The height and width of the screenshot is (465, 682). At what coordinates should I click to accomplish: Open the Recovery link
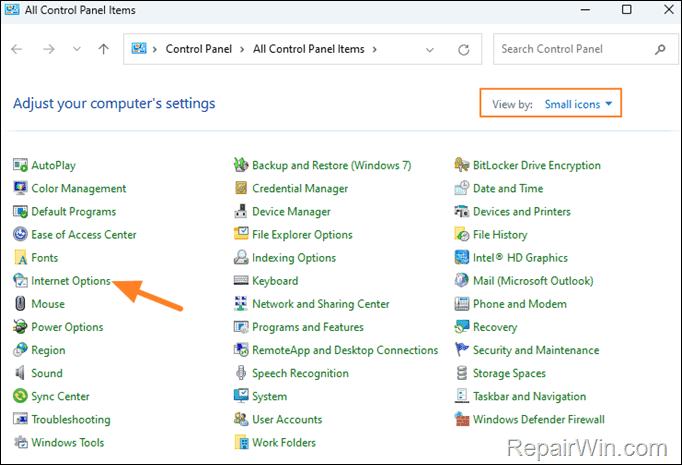(x=495, y=327)
